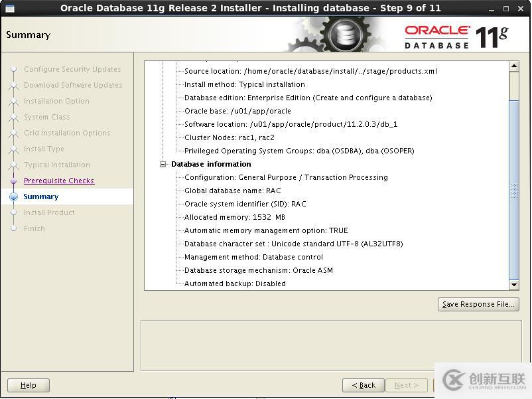
Task: Select System Class step in sidebar
Action: coord(47,117)
